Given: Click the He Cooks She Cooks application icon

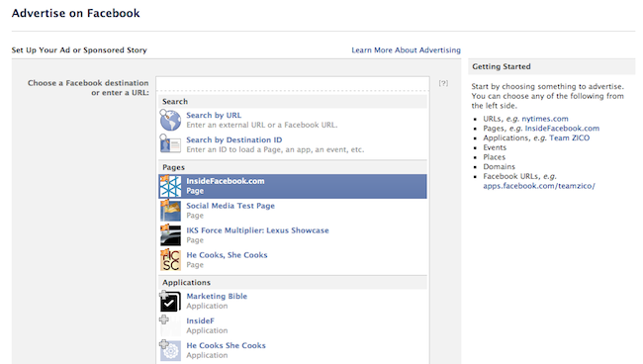Looking at the screenshot, I should coord(170,350).
